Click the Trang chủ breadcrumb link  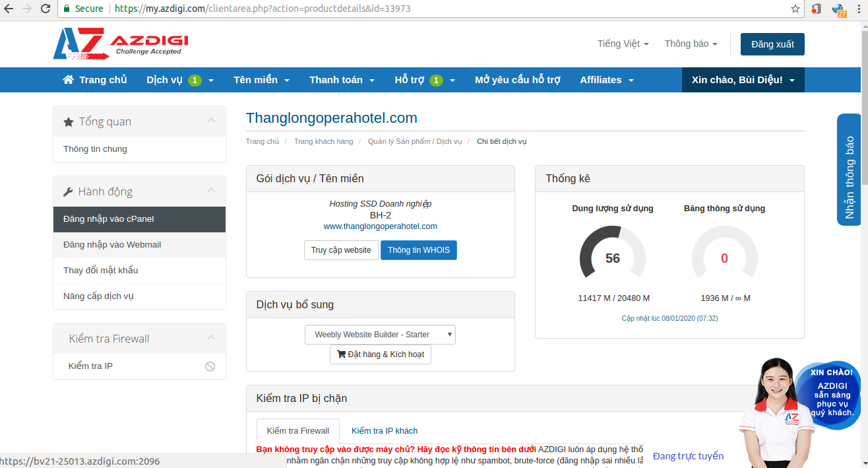263,141
